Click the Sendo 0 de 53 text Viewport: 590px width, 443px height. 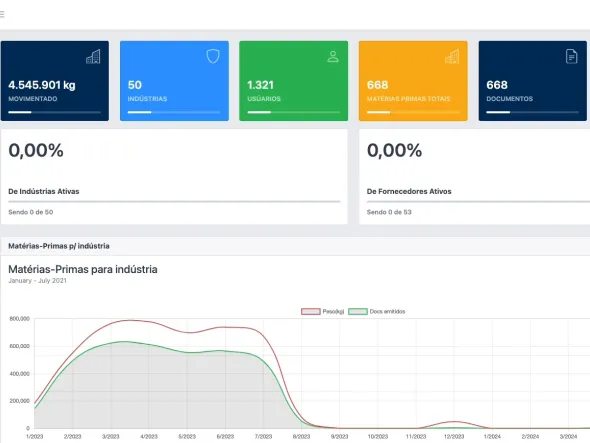tap(389, 212)
